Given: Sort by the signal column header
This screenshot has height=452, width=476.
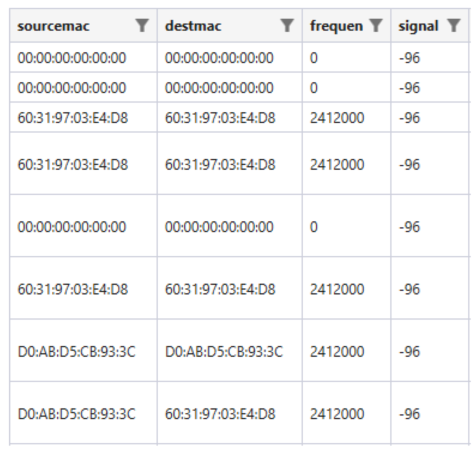Looking at the screenshot, I should point(418,26).
